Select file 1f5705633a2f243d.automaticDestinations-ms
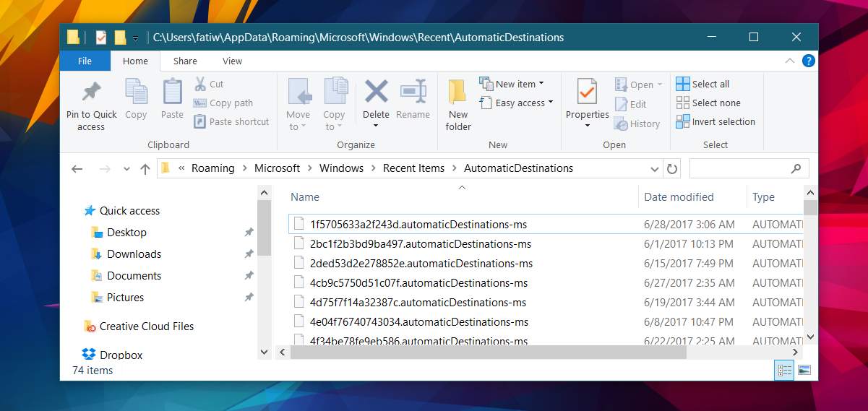Screen dimensions: 868x411 546,224
